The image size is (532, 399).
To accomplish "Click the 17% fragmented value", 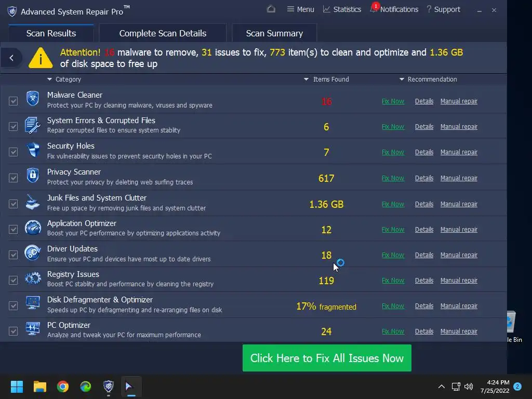I will pos(326,307).
